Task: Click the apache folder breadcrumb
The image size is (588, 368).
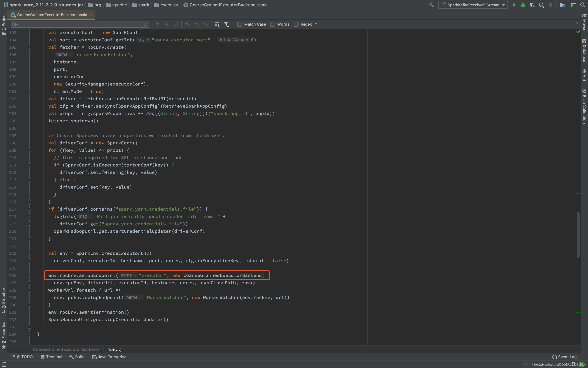Action: [117, 5]
